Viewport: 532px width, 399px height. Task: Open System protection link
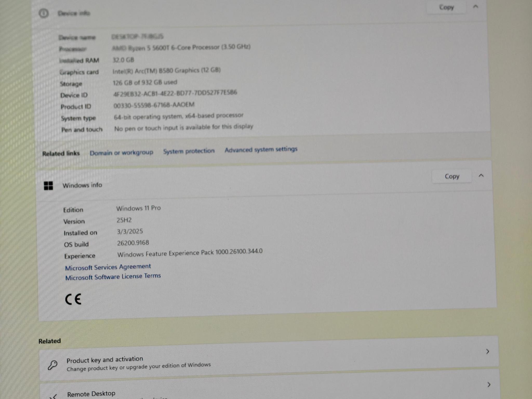click(189, 151)
